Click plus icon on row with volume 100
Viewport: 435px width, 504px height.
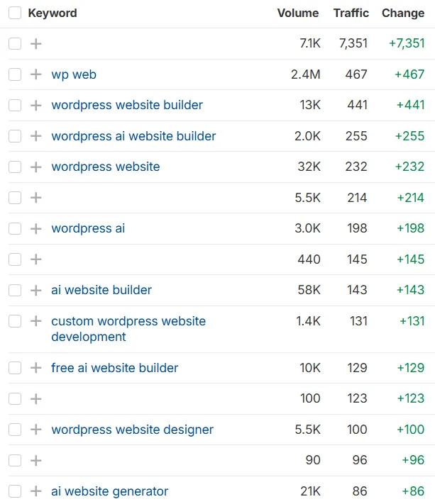(x=36, y=398)
